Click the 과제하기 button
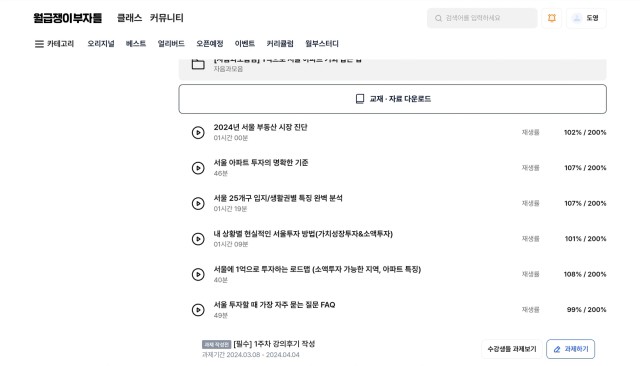Image resolution: width=640 pixels, height=366 pixels. tap(570, 349)
